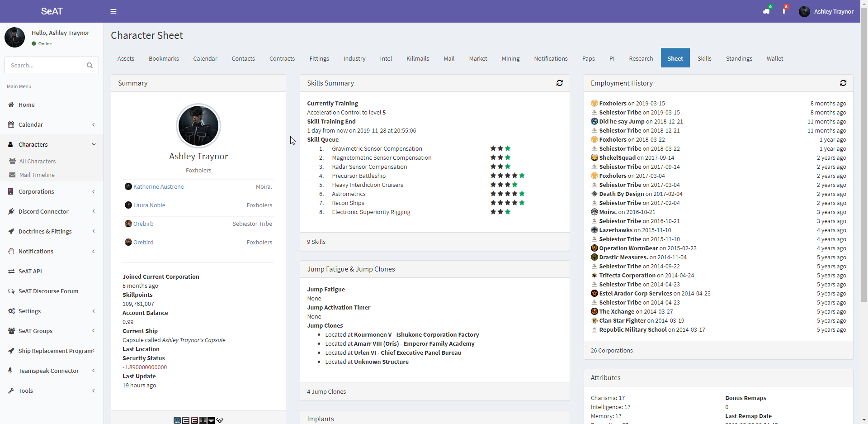
Task: Click the Notifications bell icon in the sidebar
Action: click(x=11, y=251)
